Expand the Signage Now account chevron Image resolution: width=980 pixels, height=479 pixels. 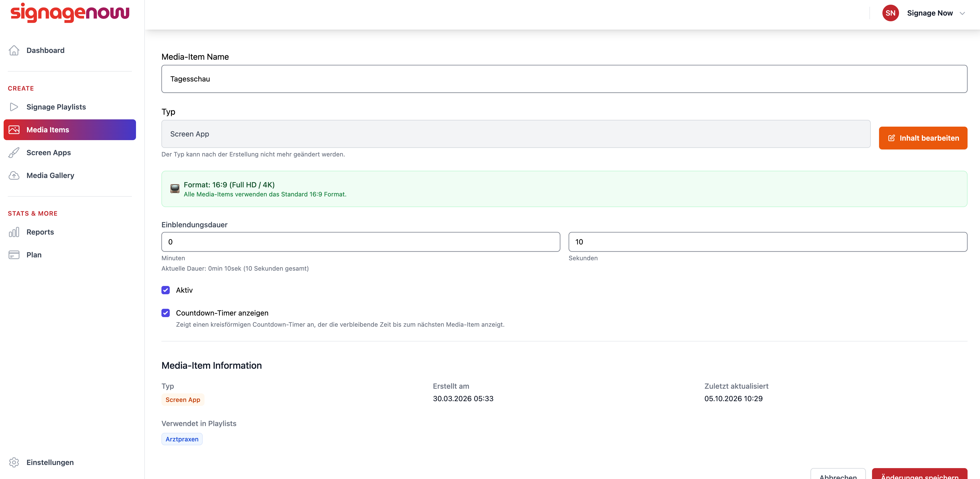tap(962, 13)
